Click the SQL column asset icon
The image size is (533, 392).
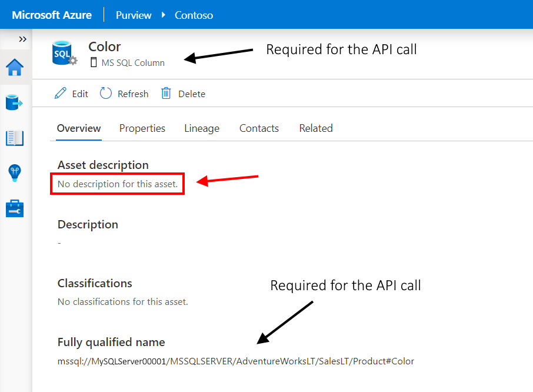click(64, 53)
